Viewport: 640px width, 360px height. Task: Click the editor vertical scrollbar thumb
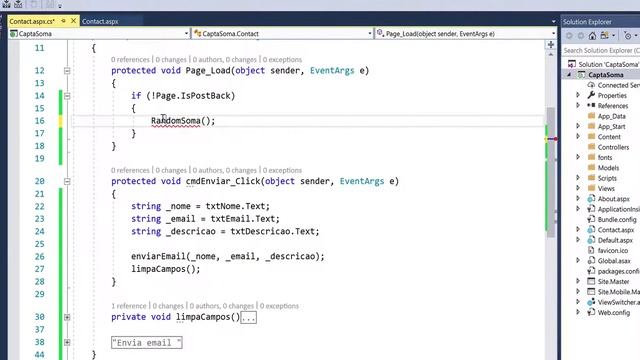pos(551,171)
